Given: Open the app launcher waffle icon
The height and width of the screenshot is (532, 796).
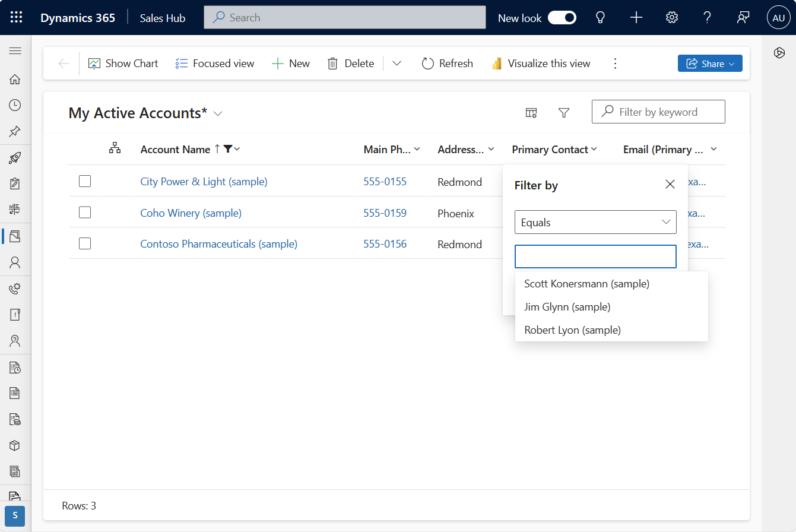Looking at the screenshot, I should pyautogui.click(x=16, y=18).
